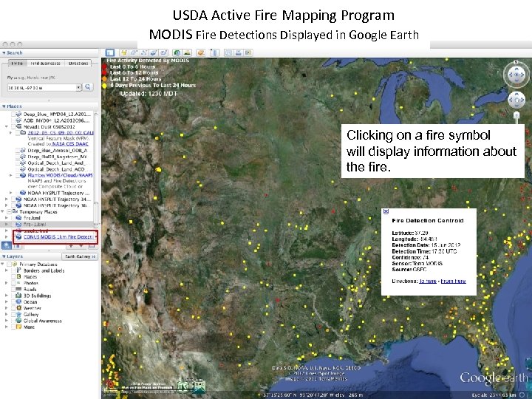532x399 pixels.
Task: Expand the Fire.kml tree node
Action: point(7,218)
